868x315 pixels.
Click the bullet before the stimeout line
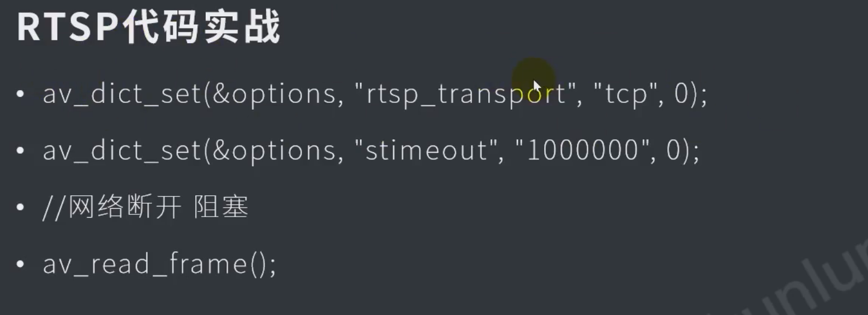coord(21,152)
